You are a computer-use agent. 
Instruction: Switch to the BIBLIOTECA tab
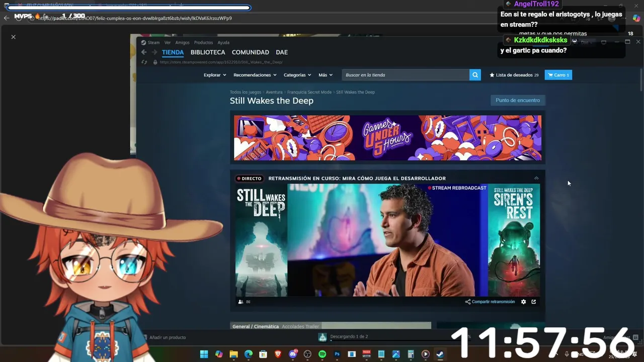point(208,52)
